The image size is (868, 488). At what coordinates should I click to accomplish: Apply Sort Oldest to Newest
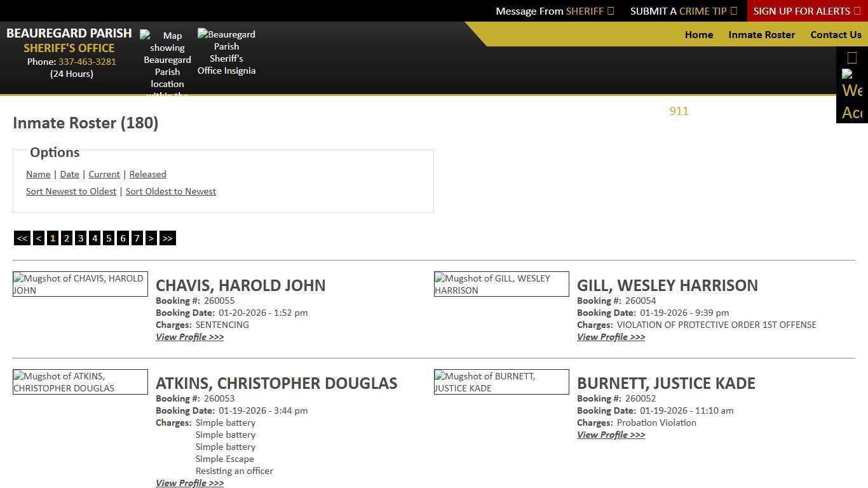pos(171,191)
